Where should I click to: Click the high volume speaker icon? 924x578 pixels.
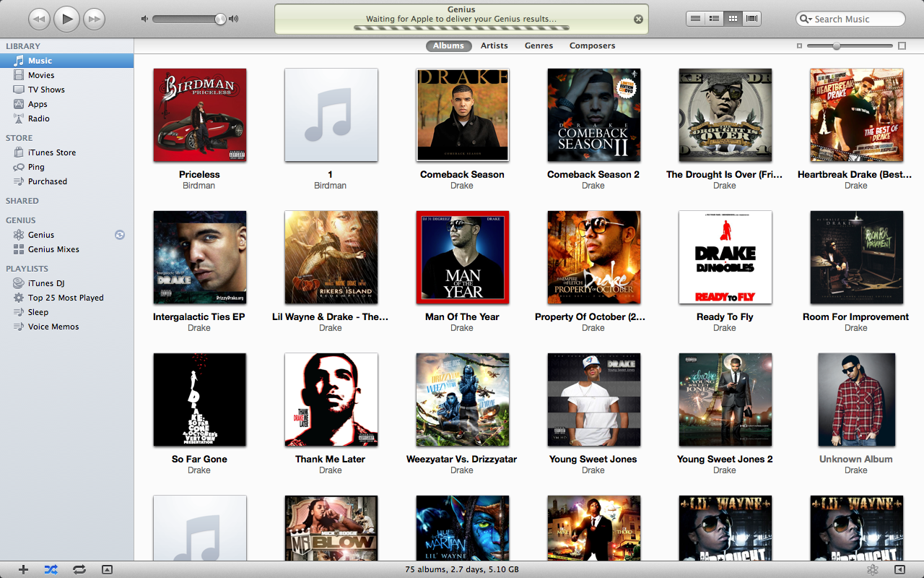233,19
